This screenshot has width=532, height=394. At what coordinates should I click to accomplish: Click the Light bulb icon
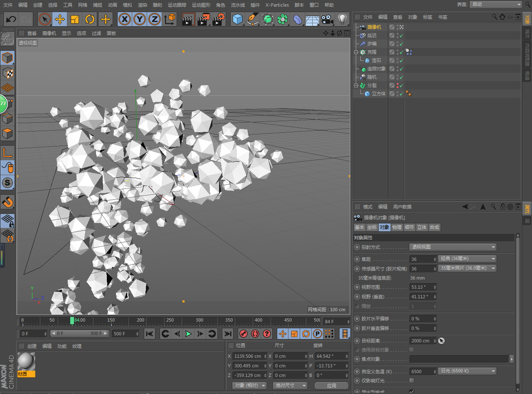coord(342,19)
